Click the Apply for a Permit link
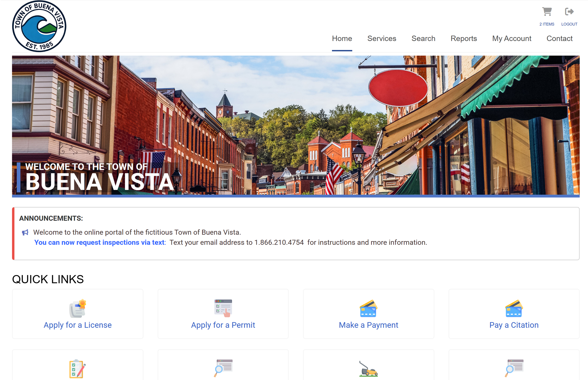Image resolution: width=588 pixels, height=380 pixels. click(x=223, y=325)
